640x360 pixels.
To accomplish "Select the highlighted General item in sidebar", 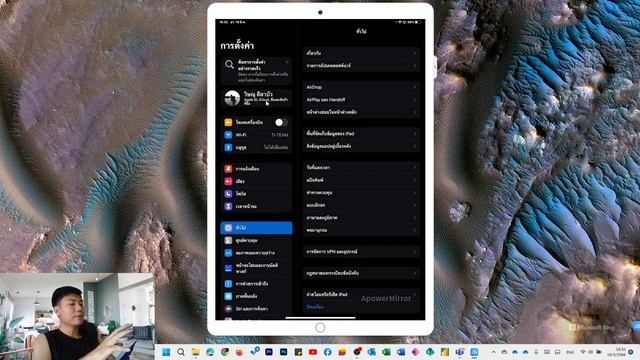I will [x=256, y=228].
